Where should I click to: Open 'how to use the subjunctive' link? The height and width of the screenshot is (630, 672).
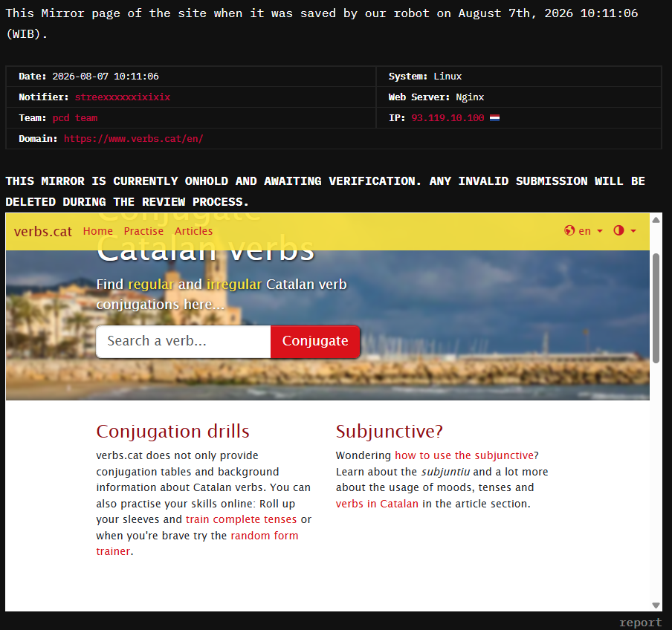(464, 455)
